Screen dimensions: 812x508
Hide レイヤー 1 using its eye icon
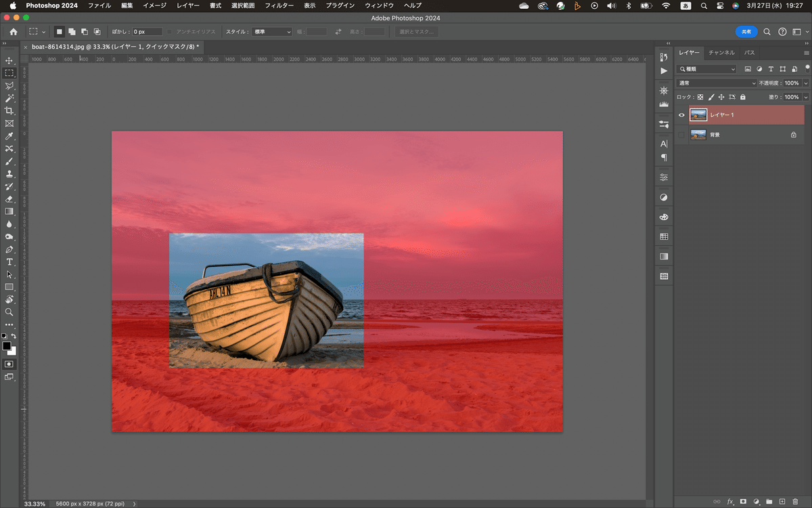681,115
